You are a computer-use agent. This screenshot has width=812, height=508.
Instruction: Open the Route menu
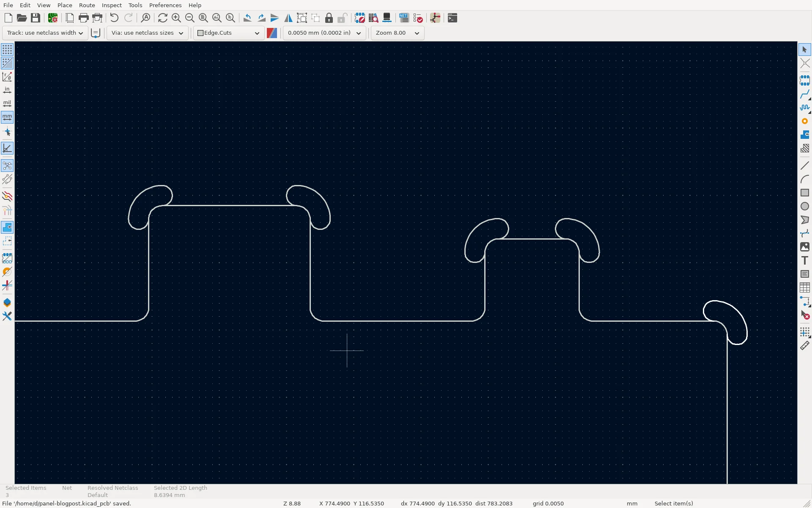tap(87, 5)
